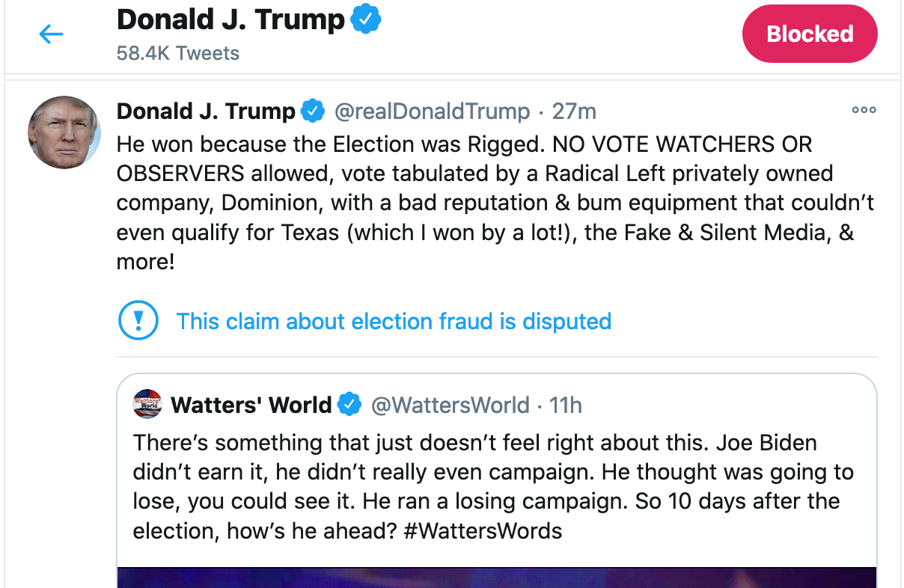This screenshot has height=588, width=904.
Task: Click the bold 'Donald J. Trump' tweet author name
Action: [206, 112]
